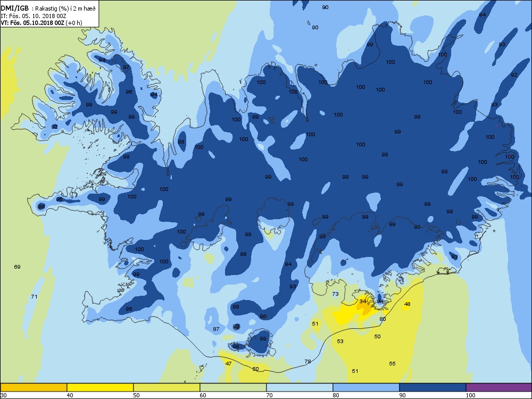Click the purple above-100 legend band

[499, 387]
